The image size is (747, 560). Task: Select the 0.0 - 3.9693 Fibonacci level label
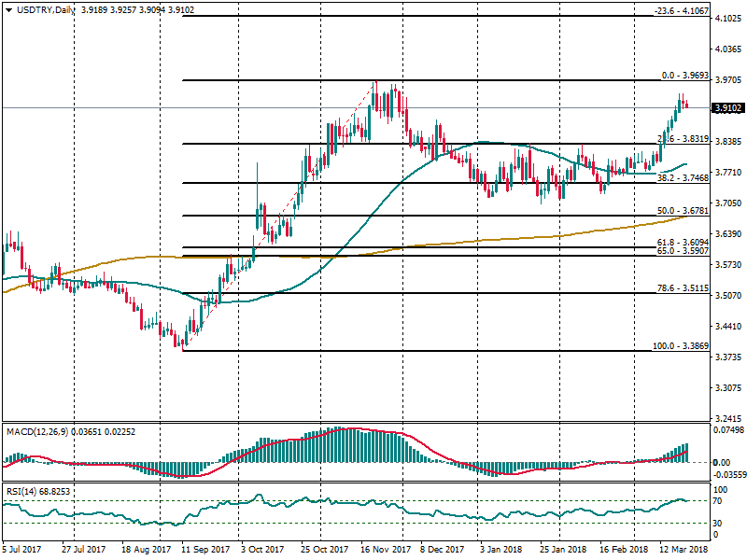click(x=686, y=75)
